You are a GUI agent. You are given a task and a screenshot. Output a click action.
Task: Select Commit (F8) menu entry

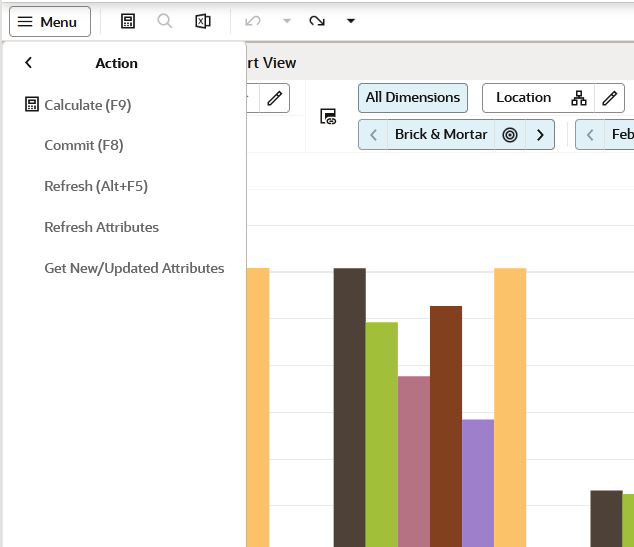coord(84,145)
